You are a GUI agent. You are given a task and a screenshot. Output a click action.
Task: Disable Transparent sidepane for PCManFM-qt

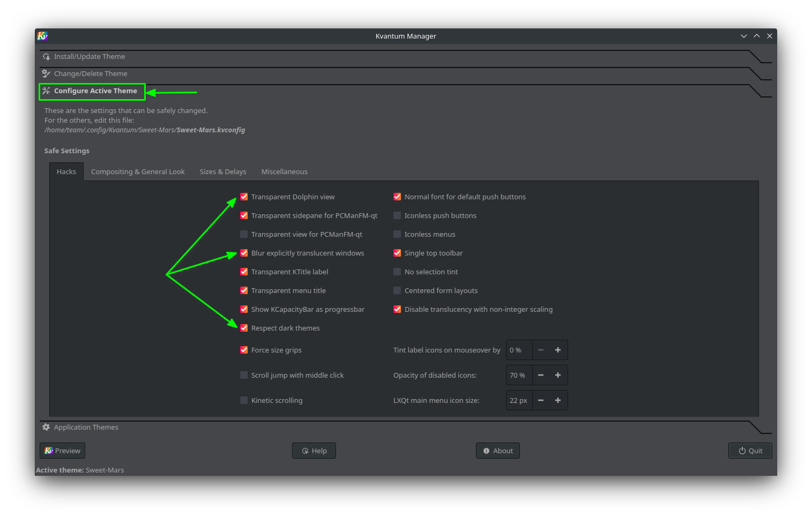244,215
